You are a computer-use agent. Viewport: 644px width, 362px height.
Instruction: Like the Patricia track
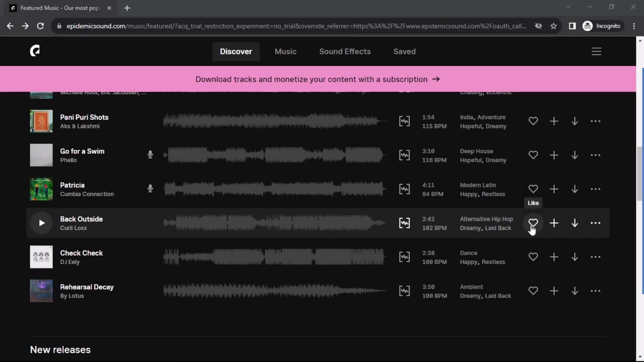533,189
